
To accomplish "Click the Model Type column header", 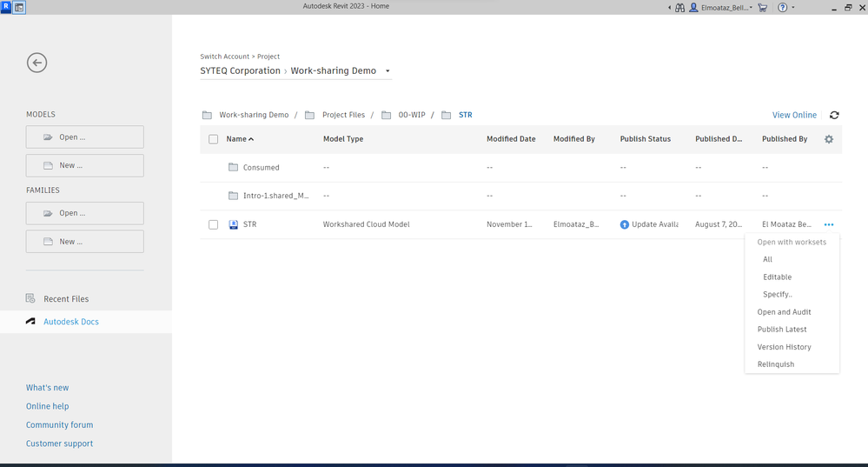I will (343, 139).
